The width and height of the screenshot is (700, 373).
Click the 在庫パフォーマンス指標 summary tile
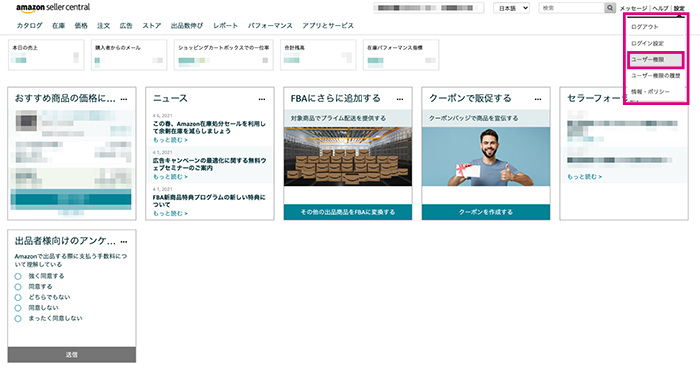point(401,55)
